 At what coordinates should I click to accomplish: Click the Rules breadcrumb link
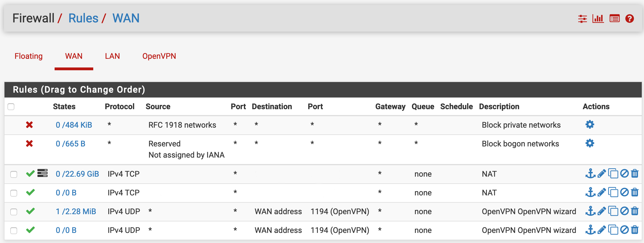pos(83,18)
